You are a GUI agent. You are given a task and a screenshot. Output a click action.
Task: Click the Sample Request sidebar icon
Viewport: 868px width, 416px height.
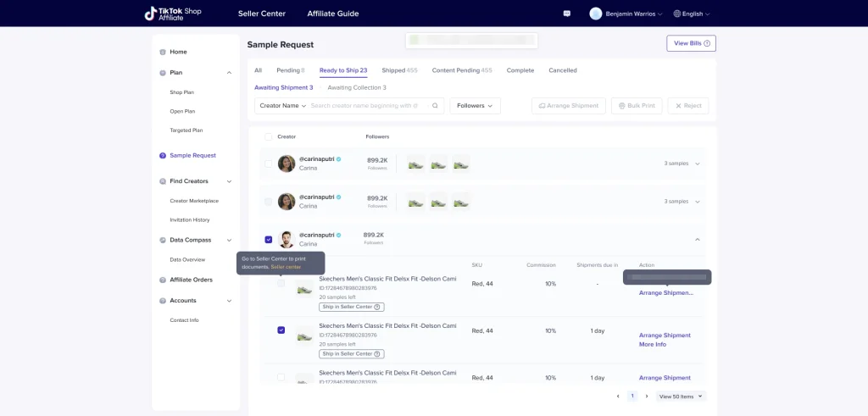click(x=163, y=155)
